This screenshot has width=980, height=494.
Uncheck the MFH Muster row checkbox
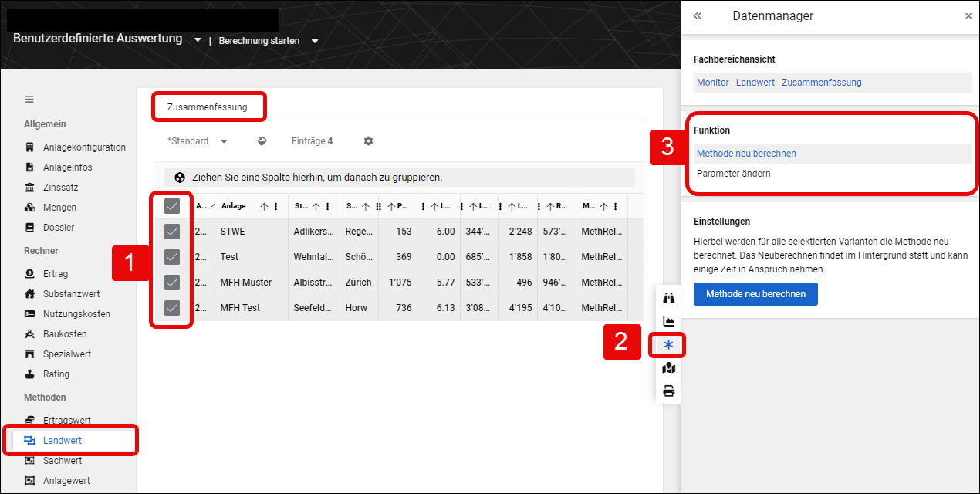point(172,282)
